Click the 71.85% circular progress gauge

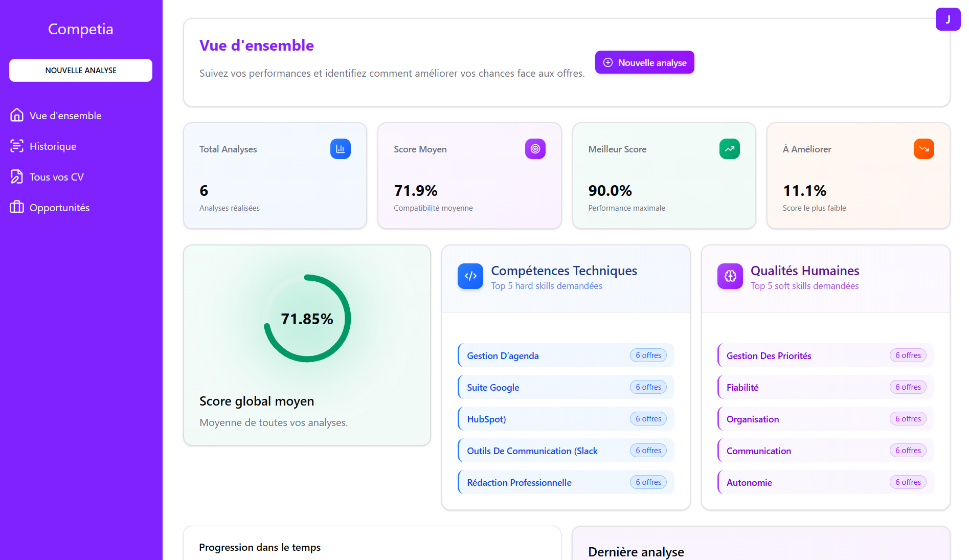click(307, 319)
